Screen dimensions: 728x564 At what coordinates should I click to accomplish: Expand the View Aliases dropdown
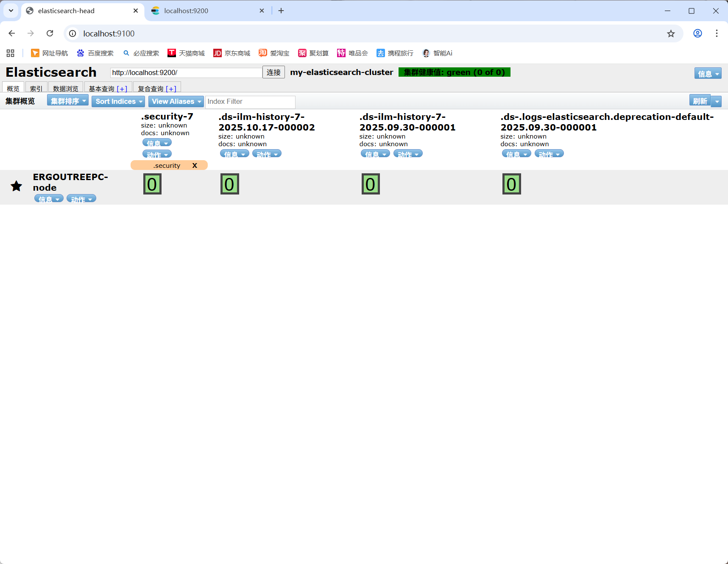click(x=176, y=101)
